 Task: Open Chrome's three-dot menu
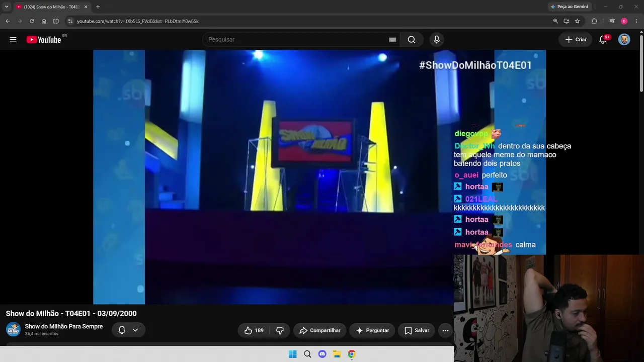636,21
